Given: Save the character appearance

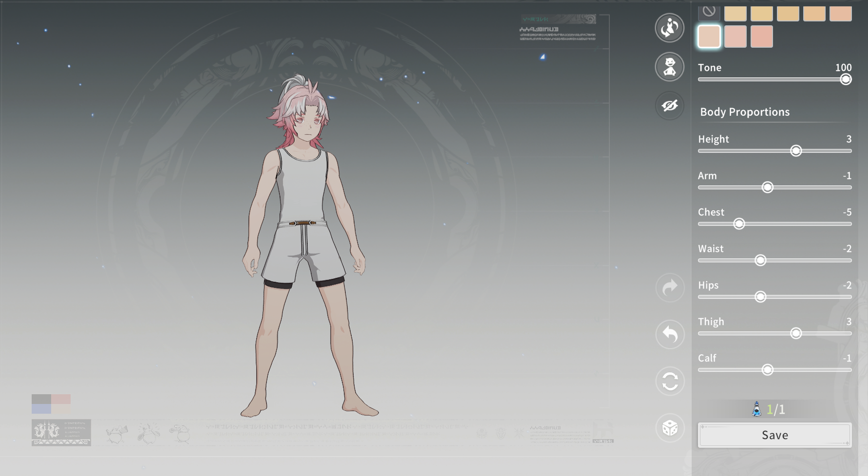Looking at the screenshot, I should [775, 435].
